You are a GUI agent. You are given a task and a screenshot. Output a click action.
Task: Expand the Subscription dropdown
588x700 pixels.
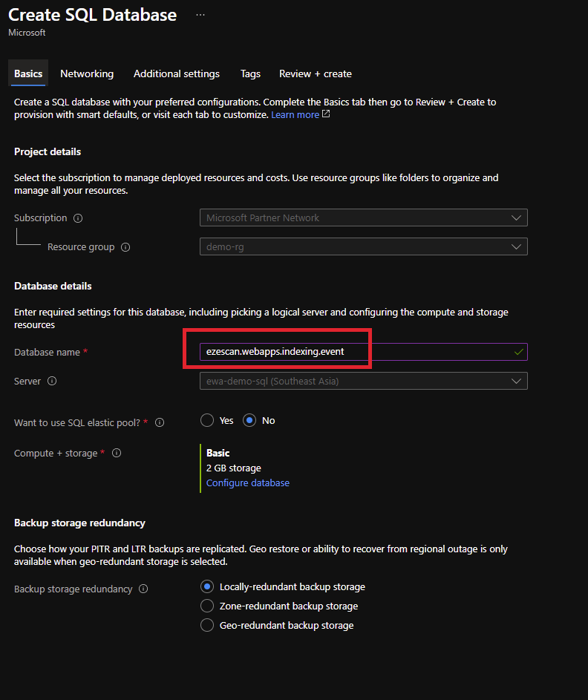pos(363,217)
